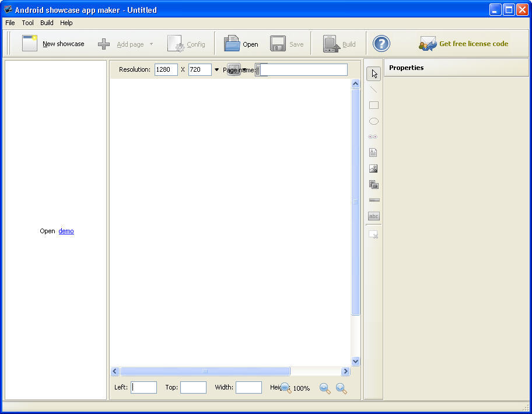
Task: Select the ellipse shape tool
Action: (x=373, y=121)
